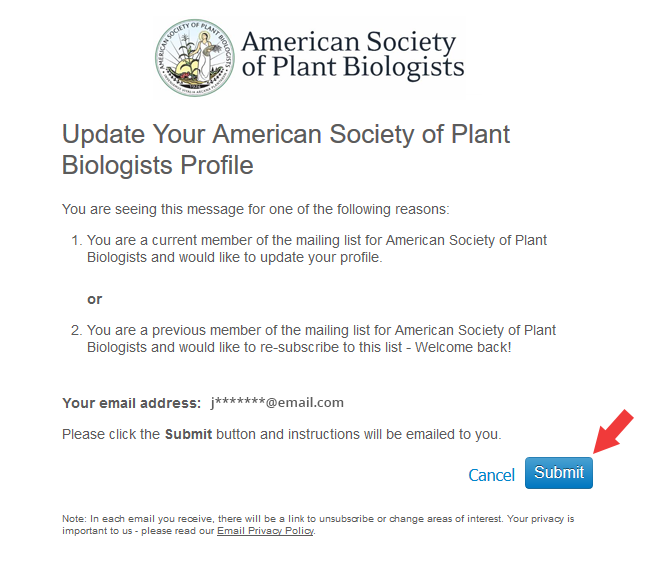Screen dimensions: 645x564
Task: Click the bold "or" between the reasons
Action: pyautogui.click(x=95, y=299)
